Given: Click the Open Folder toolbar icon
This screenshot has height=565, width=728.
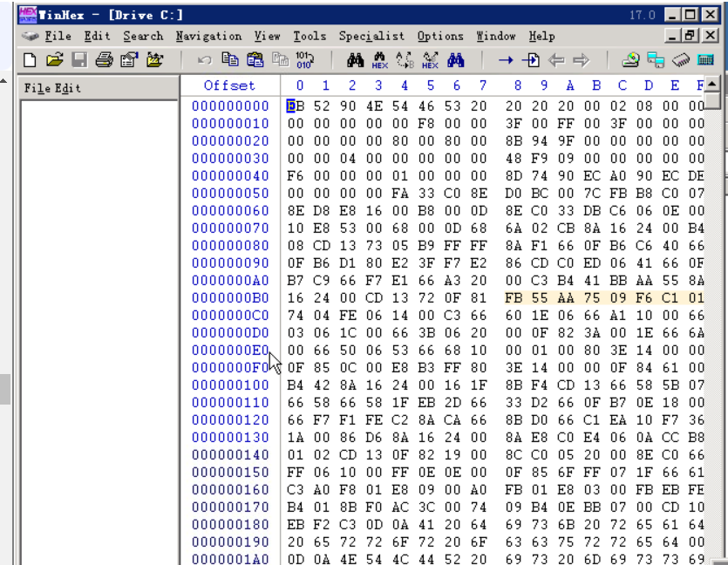Looking at the screenshot, I should [x=154, y=60].
